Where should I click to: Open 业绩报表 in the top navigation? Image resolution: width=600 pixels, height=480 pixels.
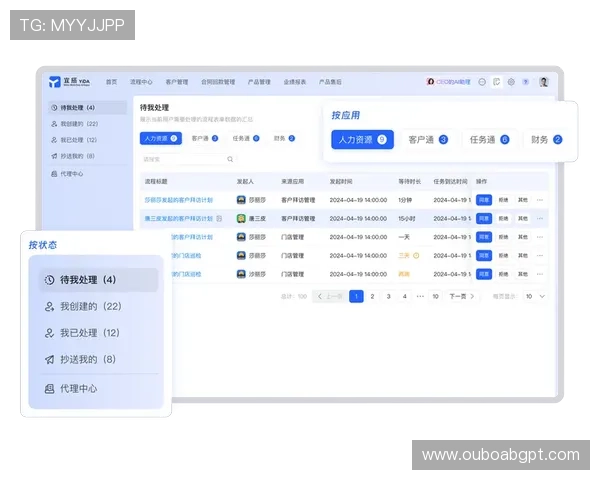click(295, 82)
